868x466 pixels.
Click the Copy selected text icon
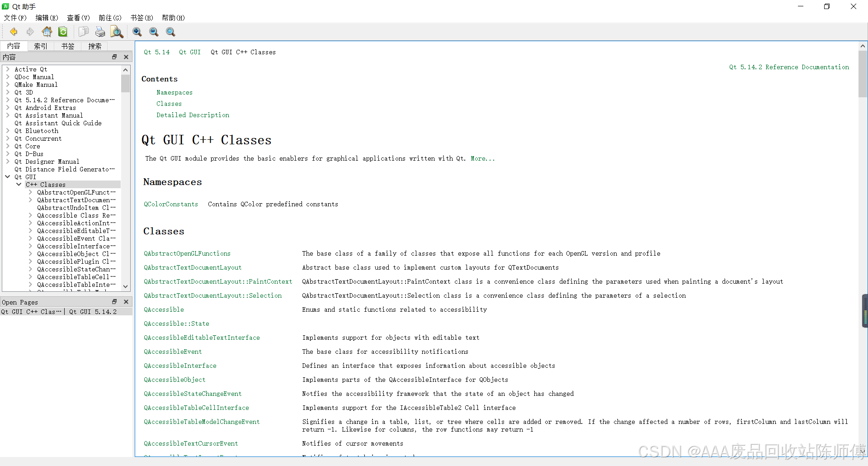click(83, 32)
